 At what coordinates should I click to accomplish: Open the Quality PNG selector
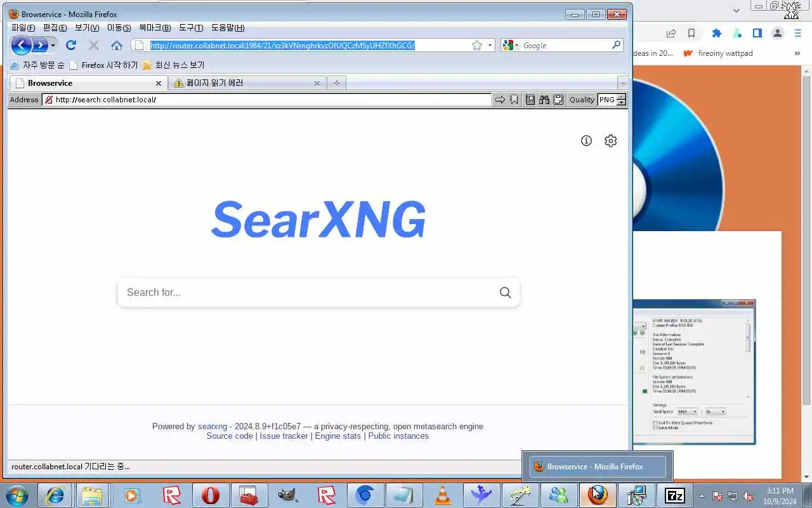(x=612, y=100)
